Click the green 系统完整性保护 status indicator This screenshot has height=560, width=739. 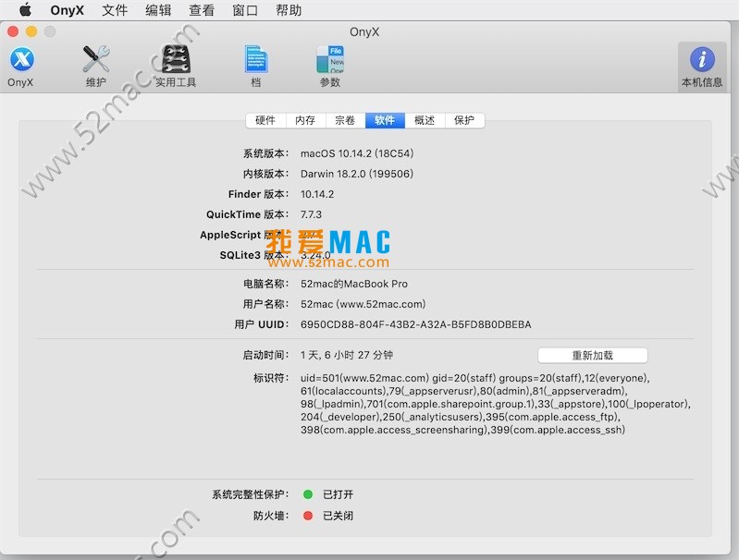(308, 494)
